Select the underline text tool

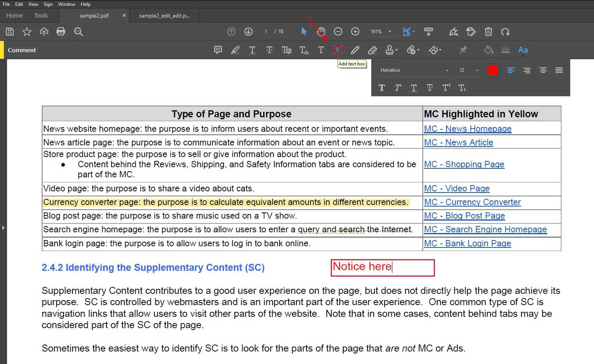(x=252, y=50)
